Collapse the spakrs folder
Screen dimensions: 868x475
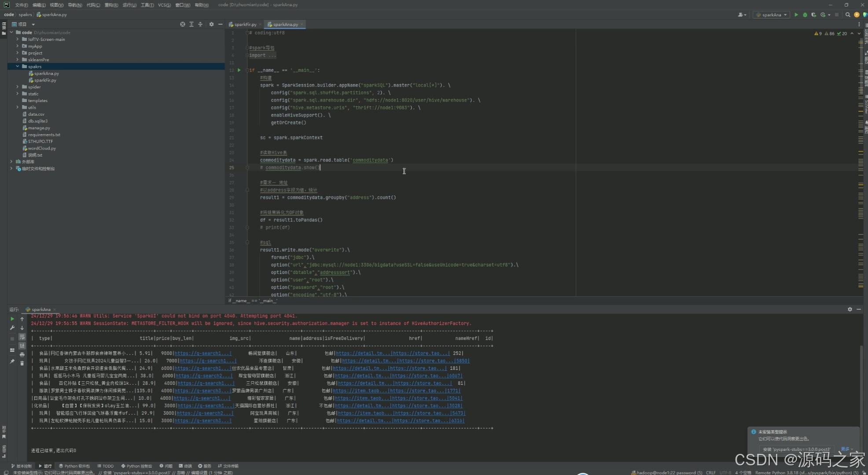18,66
